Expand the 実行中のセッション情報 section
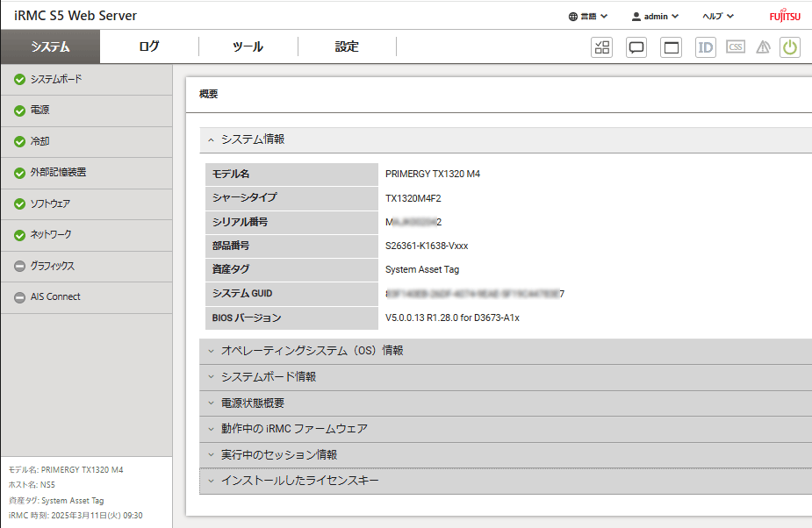Image resolution: width=812 pixels, height=528 pixels. coord(506,455)
